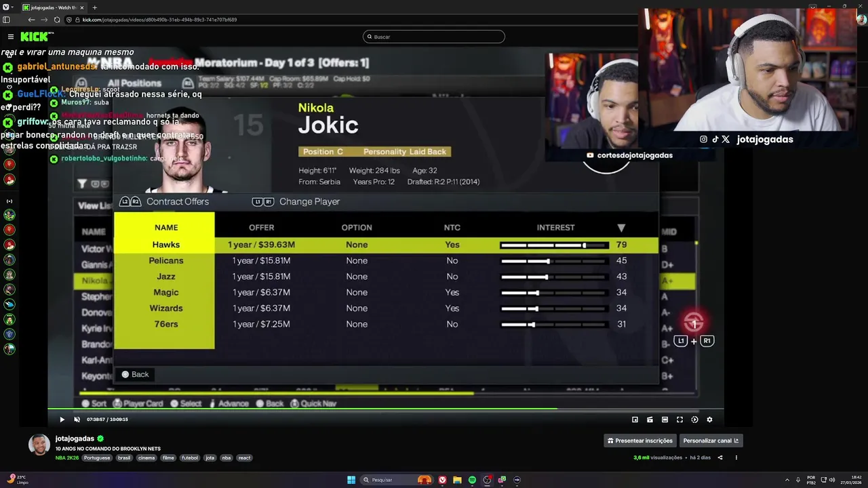This screenshot has height=488, width=868.
Task: Click the Jazz team name
Action: coord(166,277)
